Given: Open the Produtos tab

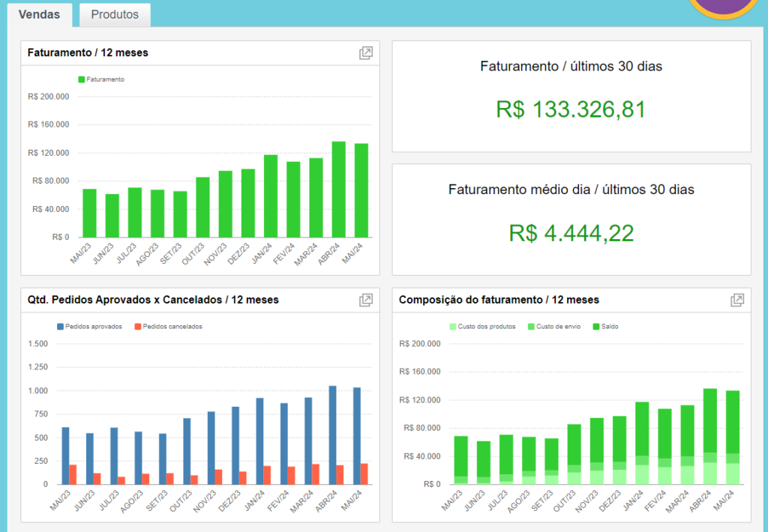Looking at the screenshot, I should [115, 15].
